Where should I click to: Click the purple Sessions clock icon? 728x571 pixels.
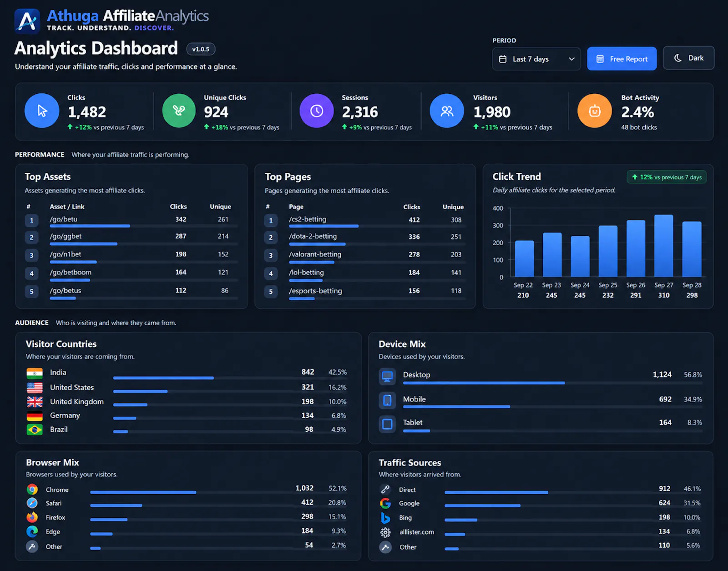point(317,111)
